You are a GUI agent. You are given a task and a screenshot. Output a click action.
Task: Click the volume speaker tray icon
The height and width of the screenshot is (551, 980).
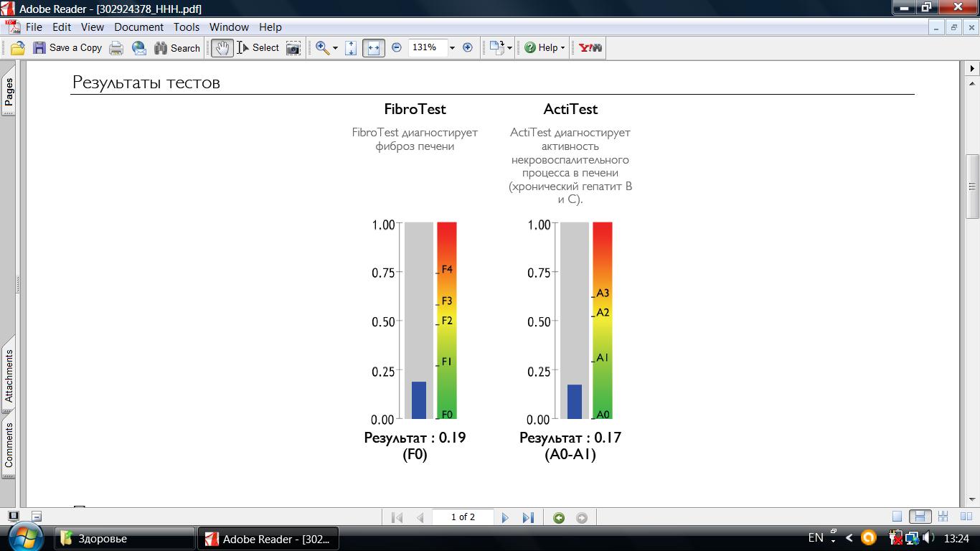click(929, 537)
